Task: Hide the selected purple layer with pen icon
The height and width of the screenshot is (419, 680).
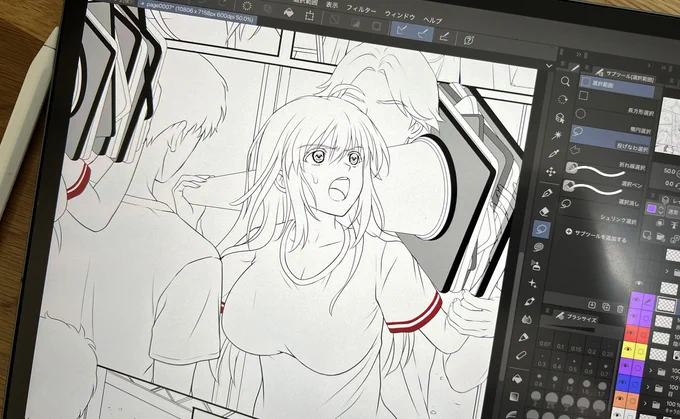Action: 636,300
